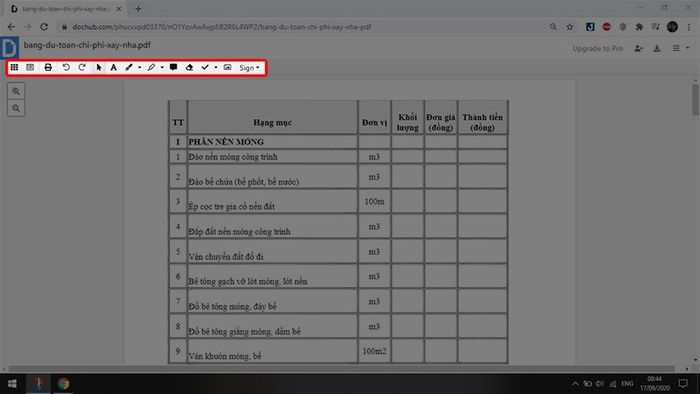The image size is (700, 394).
Task: Open the red round browser extension
Action: (x=606, y=27)
